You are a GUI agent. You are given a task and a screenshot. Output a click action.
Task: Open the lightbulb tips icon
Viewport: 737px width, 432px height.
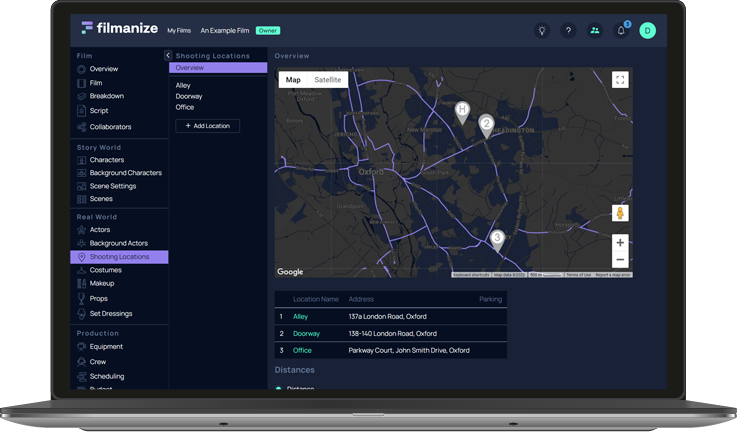coord(542,31)
